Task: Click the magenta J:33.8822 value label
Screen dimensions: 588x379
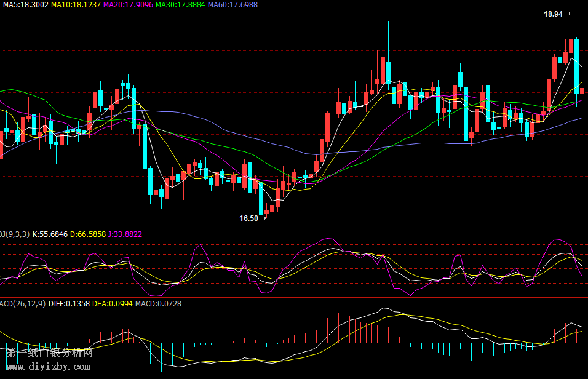Action: tap(125, 234)
